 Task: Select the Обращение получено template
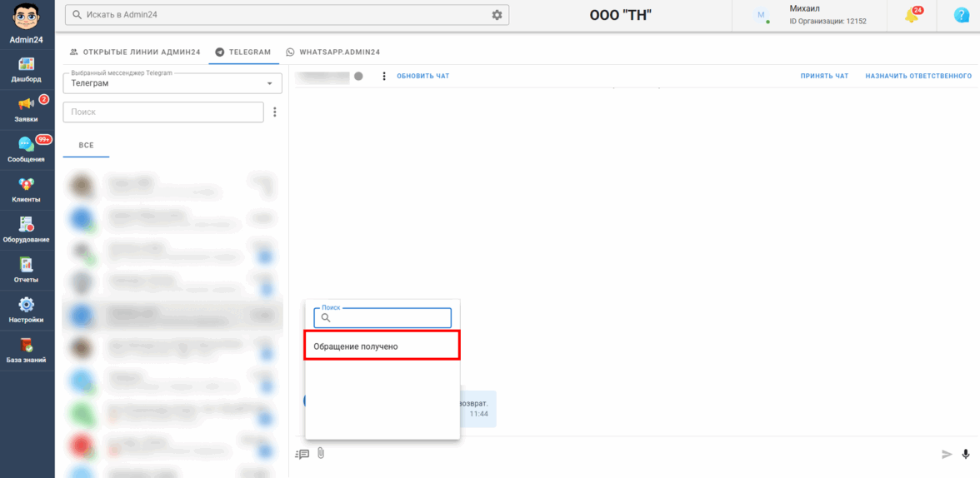pyautogui.click(x=382, y=346)
